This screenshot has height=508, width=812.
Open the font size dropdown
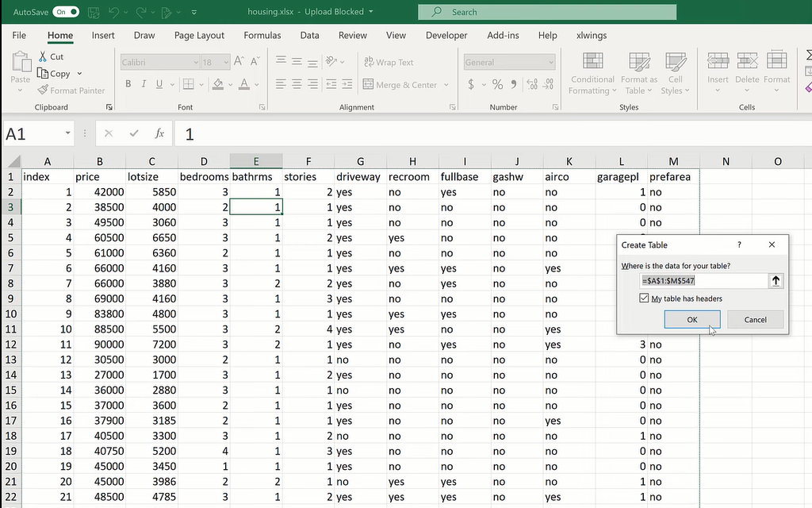(x=226, y=62)
